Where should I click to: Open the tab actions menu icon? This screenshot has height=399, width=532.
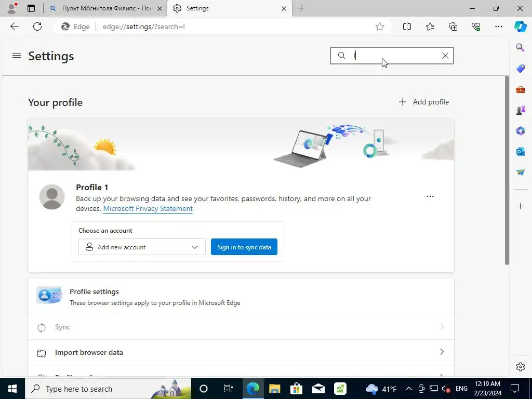[x=31, y=8]
